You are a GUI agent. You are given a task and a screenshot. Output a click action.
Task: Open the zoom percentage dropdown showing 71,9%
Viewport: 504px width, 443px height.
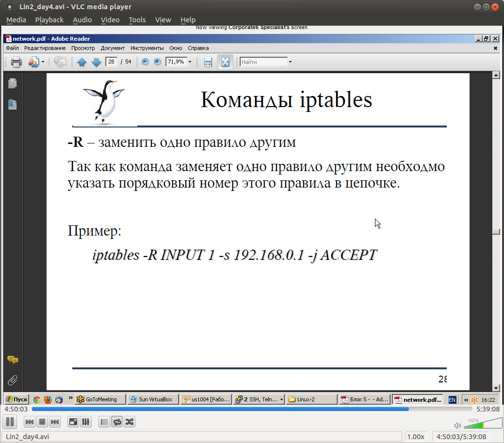pyautogui.click(x=190, y=62)
